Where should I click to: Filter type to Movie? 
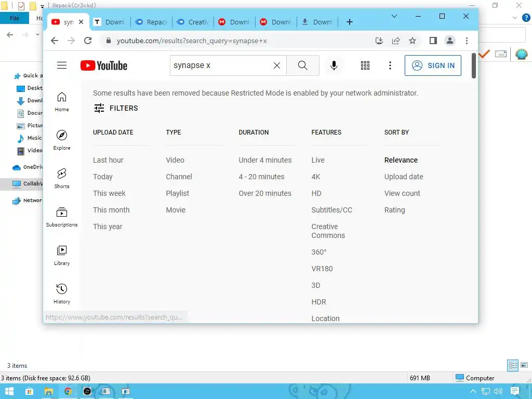[x=176, y=210]
